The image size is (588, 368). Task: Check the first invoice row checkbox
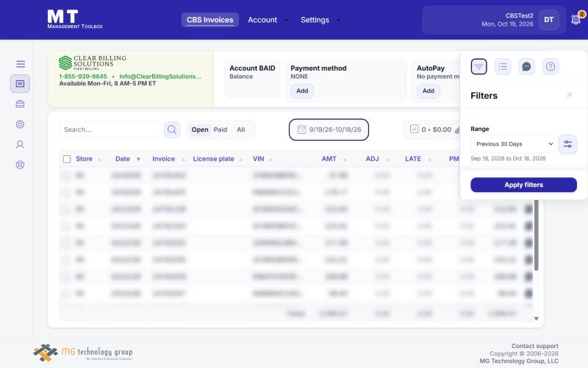[x=66, y=175]
